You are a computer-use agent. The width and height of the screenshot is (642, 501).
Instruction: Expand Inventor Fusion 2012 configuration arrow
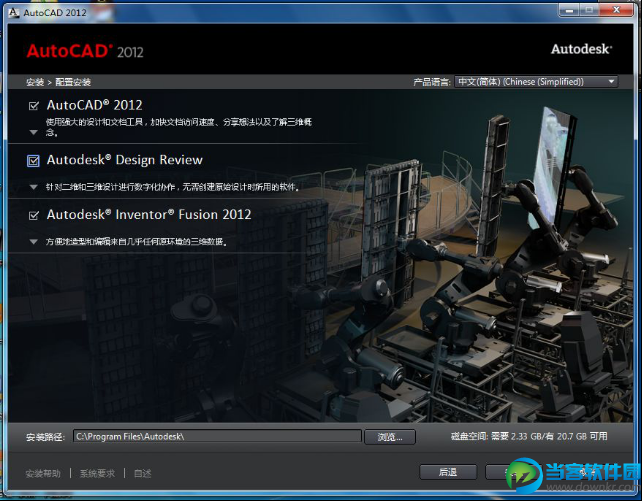pyautogui.click(x=34, y=241)
